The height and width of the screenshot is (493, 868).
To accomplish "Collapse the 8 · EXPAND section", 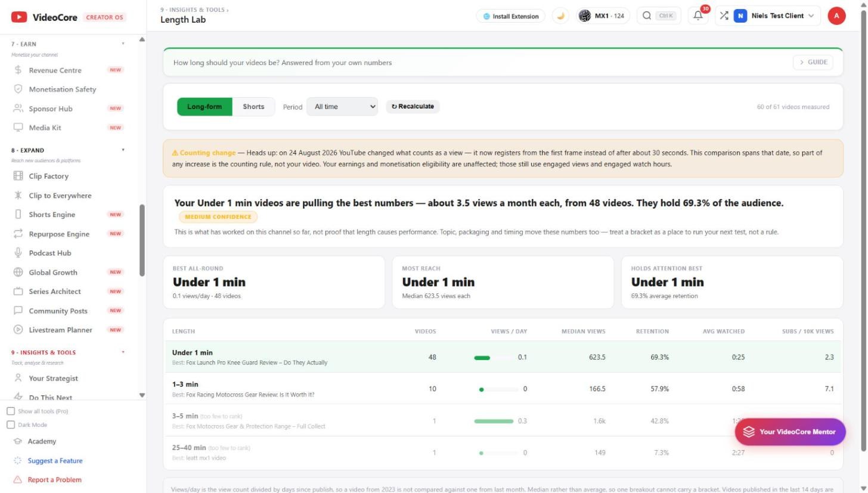I will tap(123, 150).
